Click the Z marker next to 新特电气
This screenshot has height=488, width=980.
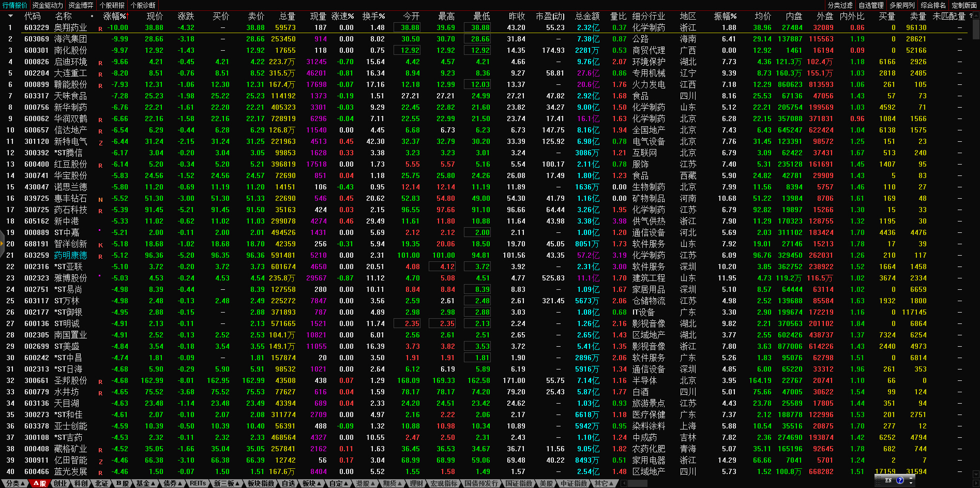point(100,143)
